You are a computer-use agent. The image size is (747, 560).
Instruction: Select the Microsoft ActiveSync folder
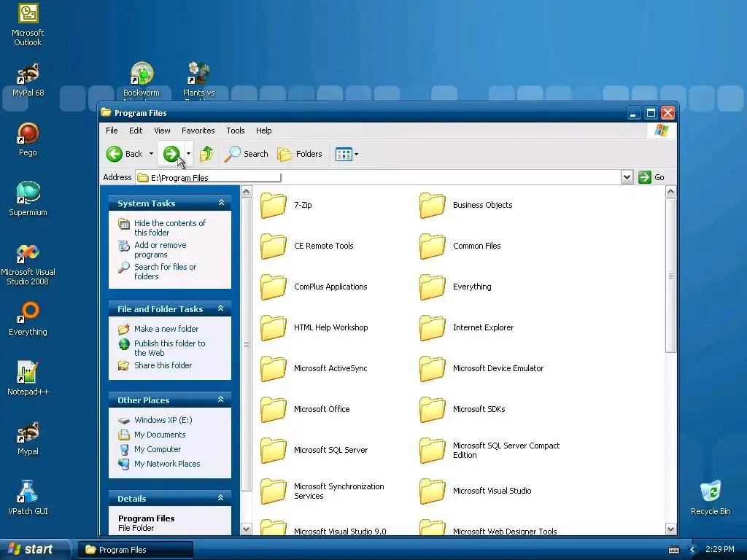314,368
